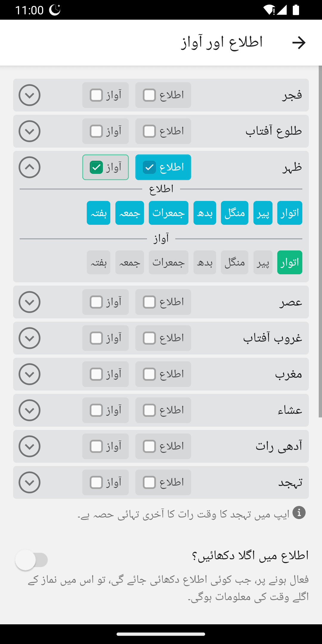Screen dimensions: 322x644
Task: Tap the info icon beside Tahajjud note
Action: point(299,513)
